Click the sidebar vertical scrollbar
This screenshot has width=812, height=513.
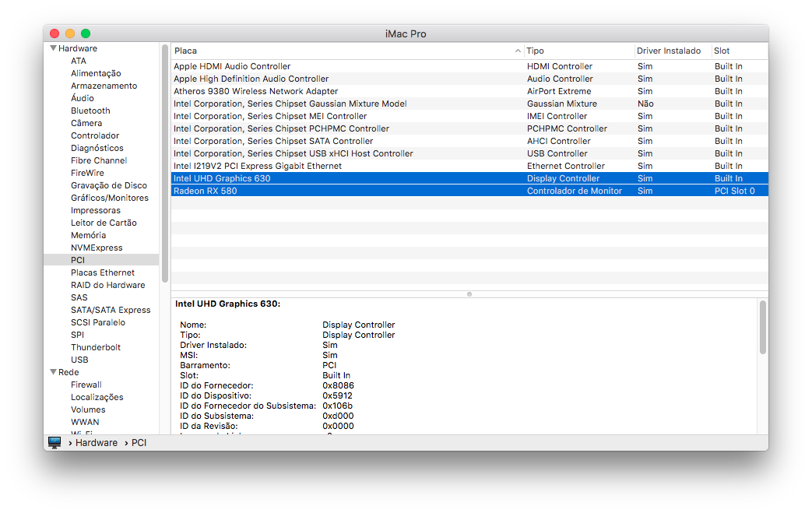(165, 163)
